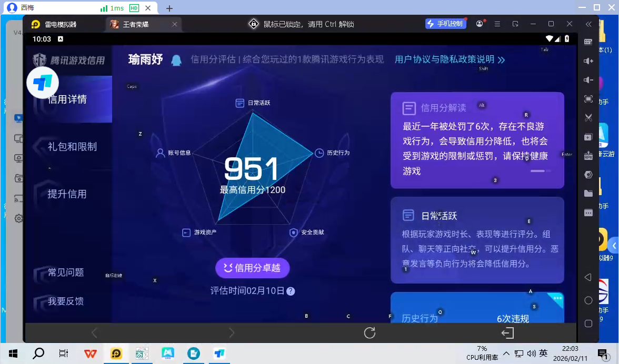Open the shared folder icon in emulator sidebar

click(x=588, y=193)
